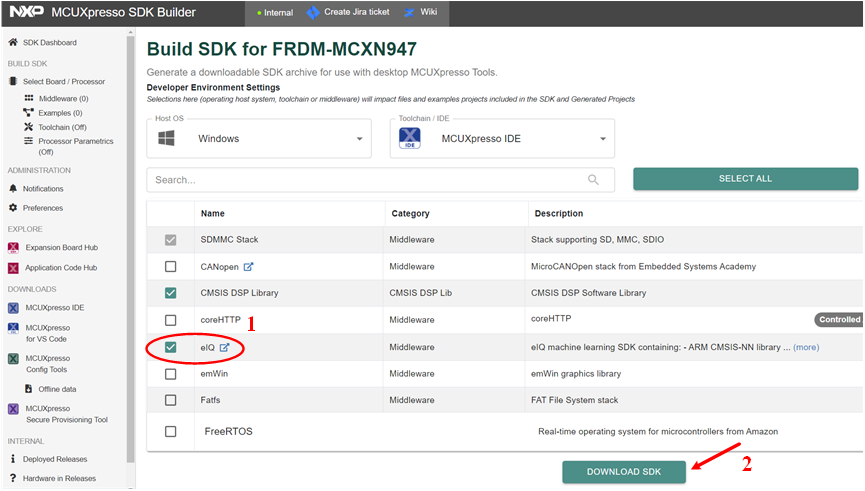
Task: Click the Expansion Board Hub icon
Action: point(13,248)
